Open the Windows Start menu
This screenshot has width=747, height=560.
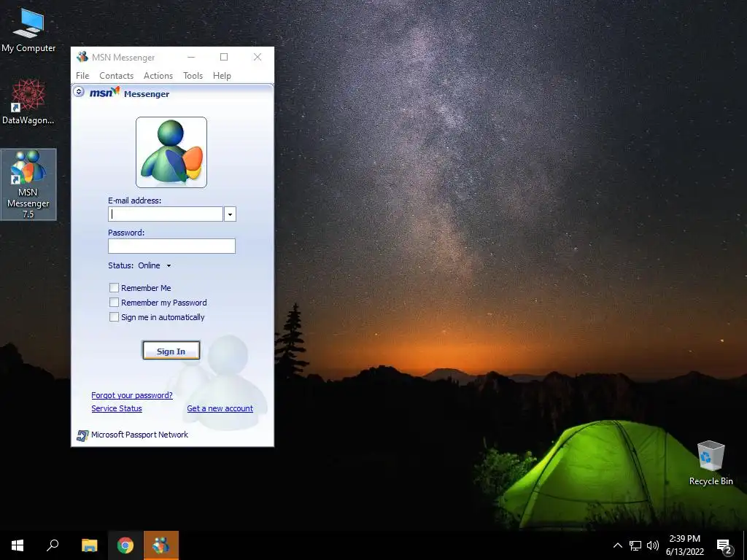[x=18, y=545]
